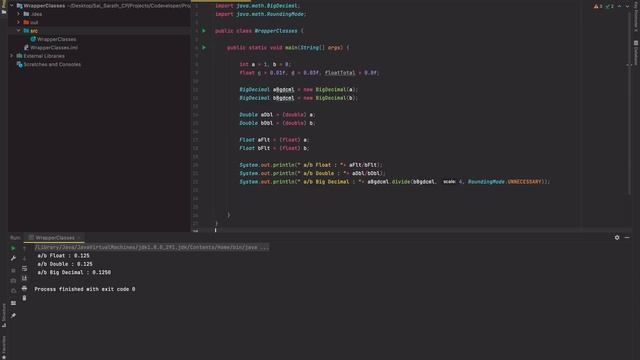Open the Structure tool window tab

[x=4, y=315]
